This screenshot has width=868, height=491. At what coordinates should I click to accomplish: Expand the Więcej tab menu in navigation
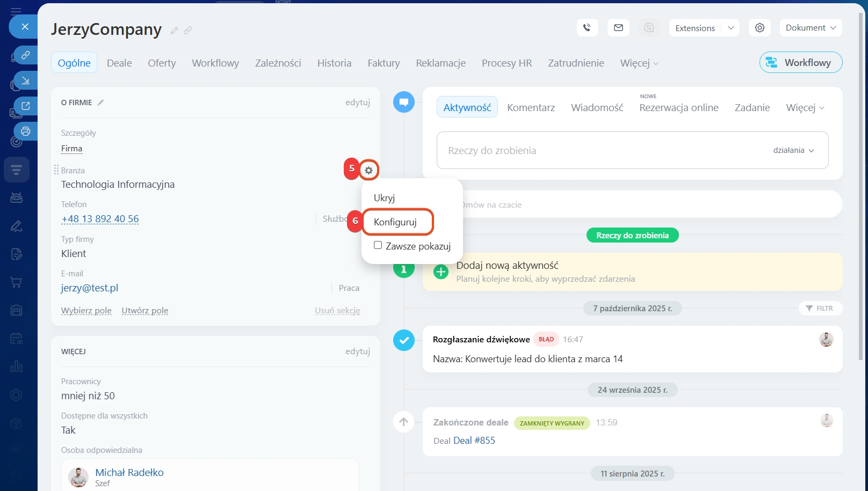pos(639,63)
